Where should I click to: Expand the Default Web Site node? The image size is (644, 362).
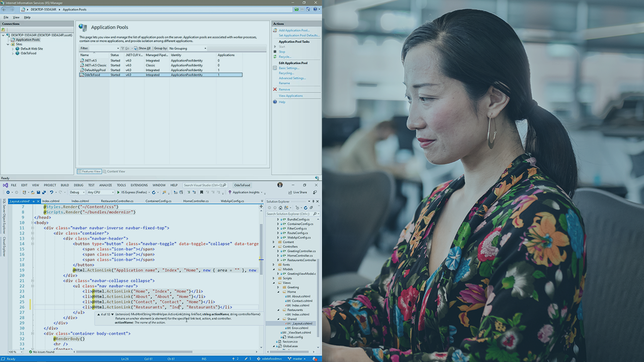click(x=13, y=49)
